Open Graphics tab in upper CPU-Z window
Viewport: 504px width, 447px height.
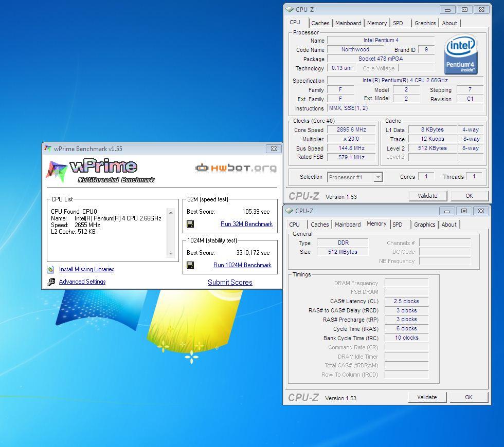pos(425,23)
